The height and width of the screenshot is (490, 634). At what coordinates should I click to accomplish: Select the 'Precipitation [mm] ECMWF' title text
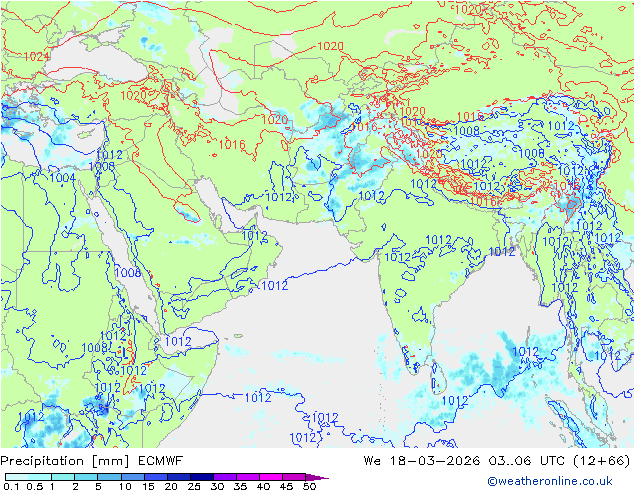point(92,461)
